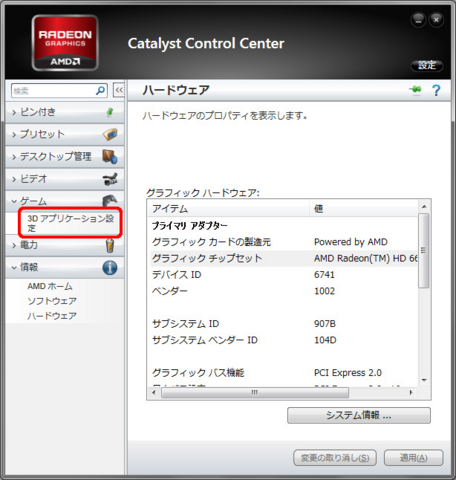
Task: Click the 設定 button in the header
Action: [x=427, y=65]
